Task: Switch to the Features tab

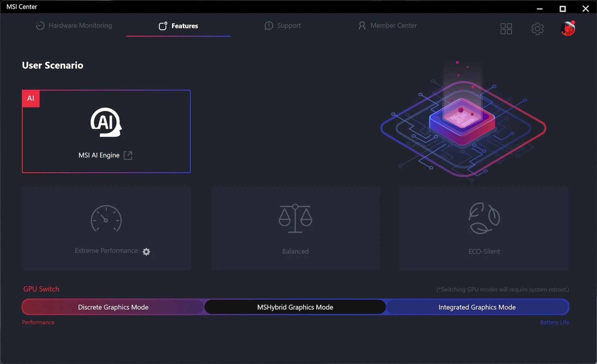Action: [178, 26]
